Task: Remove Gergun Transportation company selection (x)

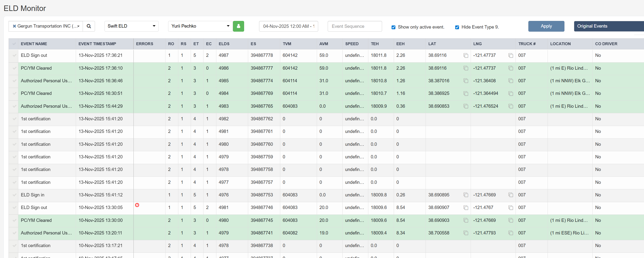Action: [x=14, y=26]
